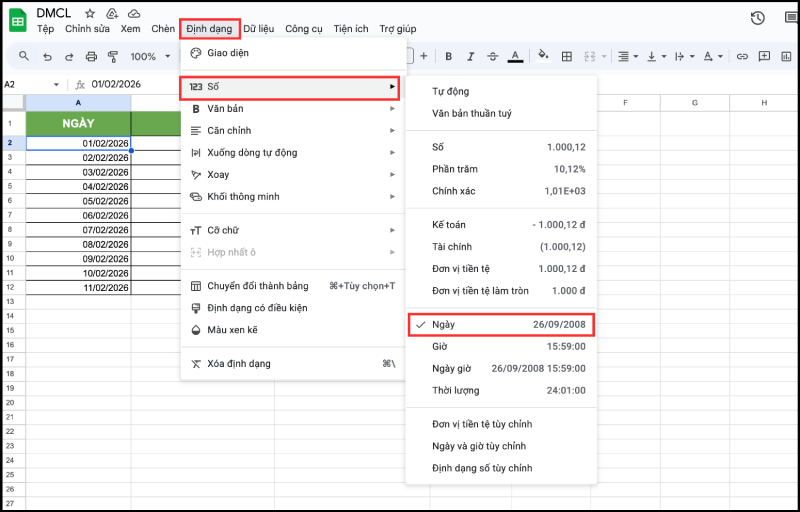Activate the paint format tool

coord(113,57)
